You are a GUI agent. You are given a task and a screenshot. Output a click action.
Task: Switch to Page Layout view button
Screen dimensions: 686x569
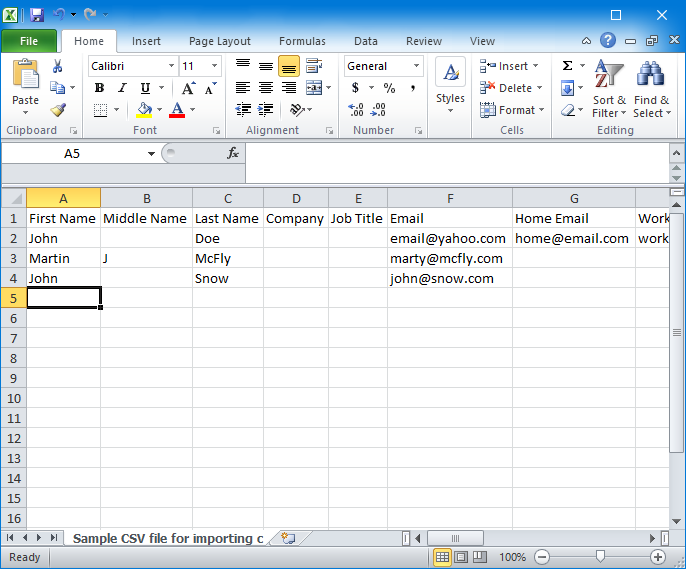tap(461, 557)
